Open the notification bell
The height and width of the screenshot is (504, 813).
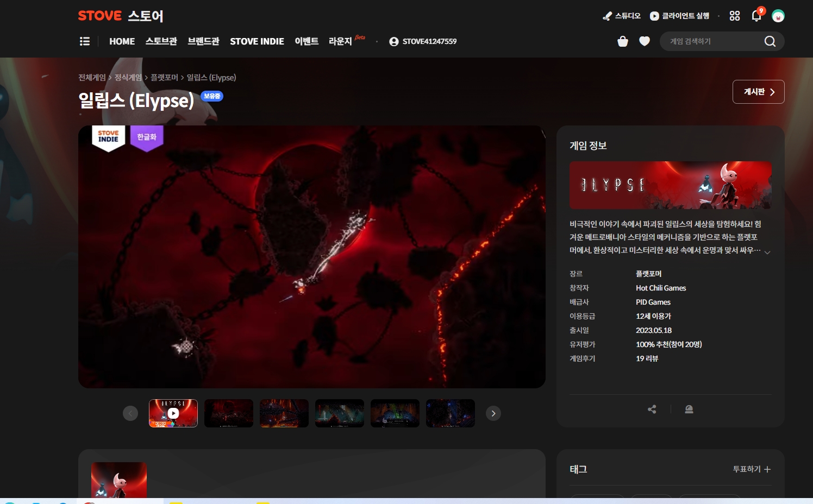point(756,16)
